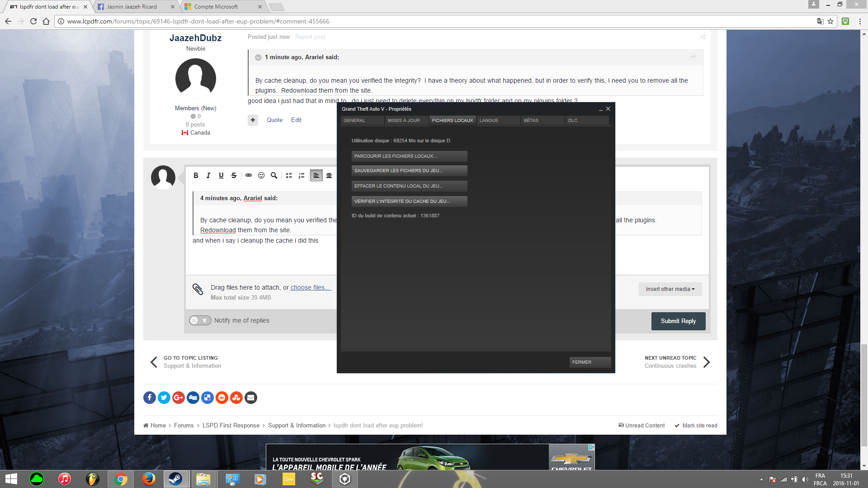Viewport: 868px width, 488px height.
Task: Open the emoticon picker in editor
Action: (x=261, y=175)
